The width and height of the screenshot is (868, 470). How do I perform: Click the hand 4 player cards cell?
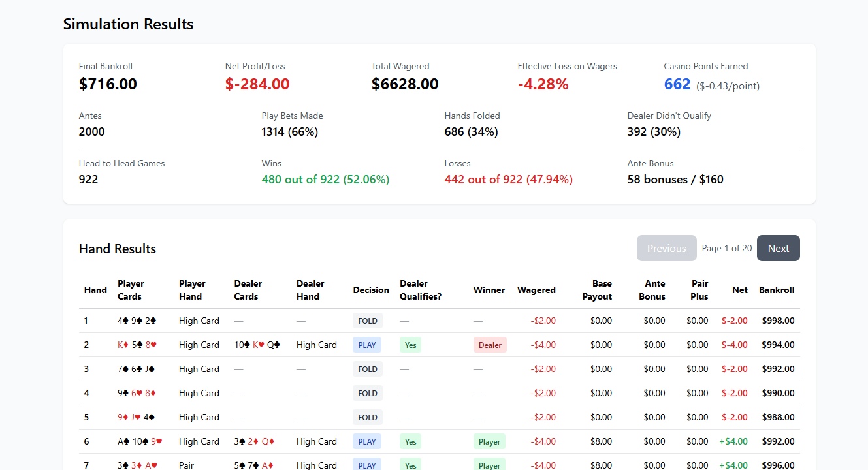[137, 393]
